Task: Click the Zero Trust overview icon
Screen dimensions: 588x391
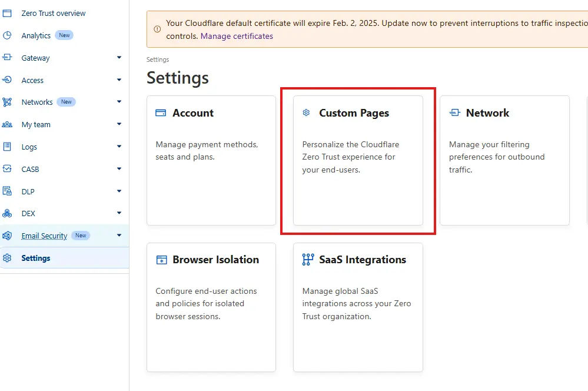Action: (x=7, y=13)
